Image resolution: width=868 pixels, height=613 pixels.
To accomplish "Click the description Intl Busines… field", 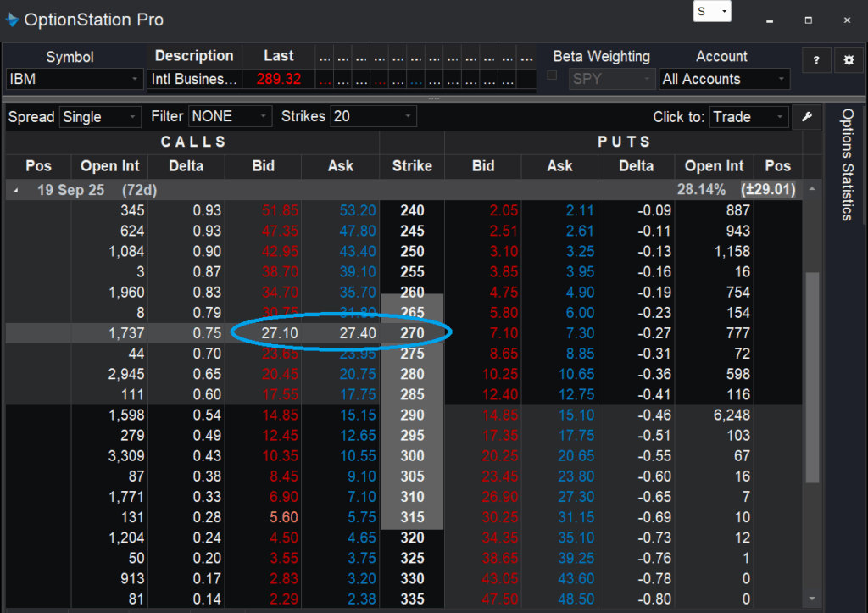I will (x=194, y=79).
